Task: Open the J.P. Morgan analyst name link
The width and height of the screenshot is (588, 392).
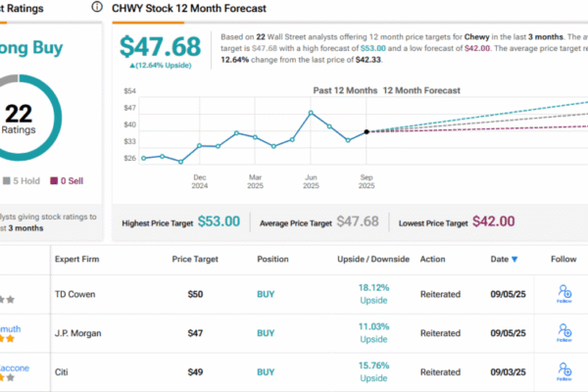Action: pyautogui.click(x=11, y=329)
